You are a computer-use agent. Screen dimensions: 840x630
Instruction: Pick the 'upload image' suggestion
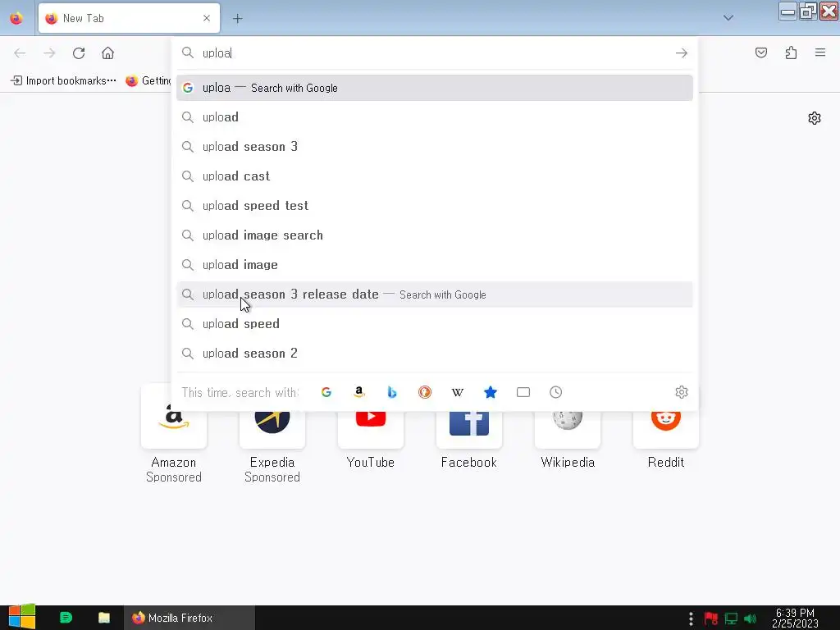435,265
